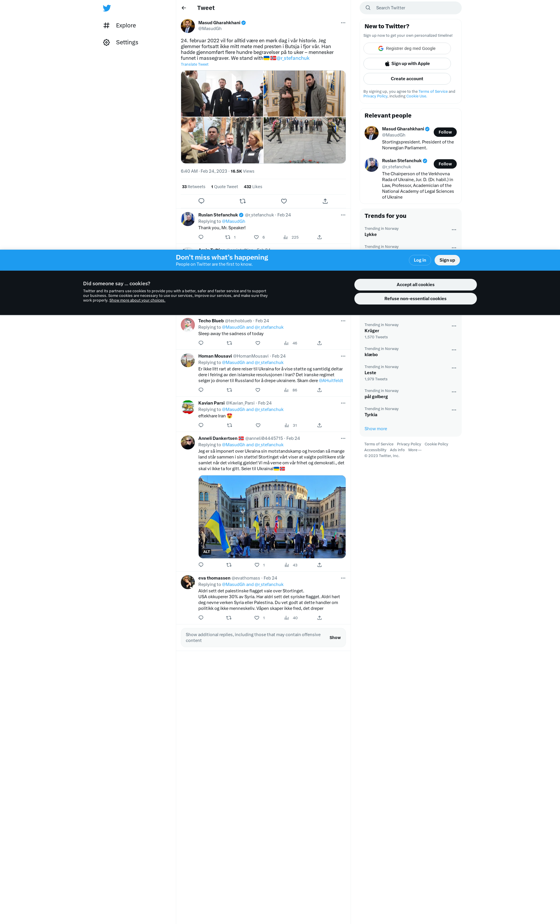
Task: Retweet Homan Mousavi's reply
Action: pyautogui.click(x=230, y=390)
